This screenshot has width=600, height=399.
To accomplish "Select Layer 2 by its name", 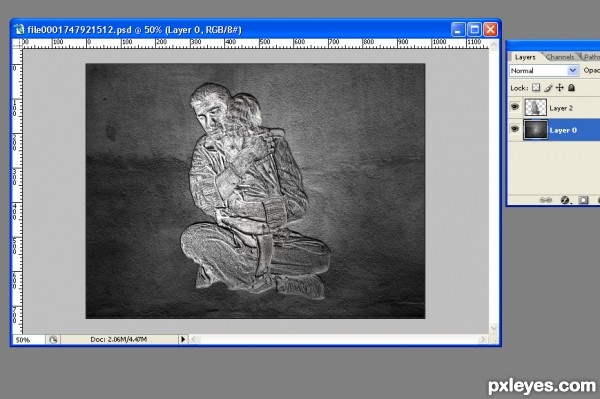I will 561,108.
